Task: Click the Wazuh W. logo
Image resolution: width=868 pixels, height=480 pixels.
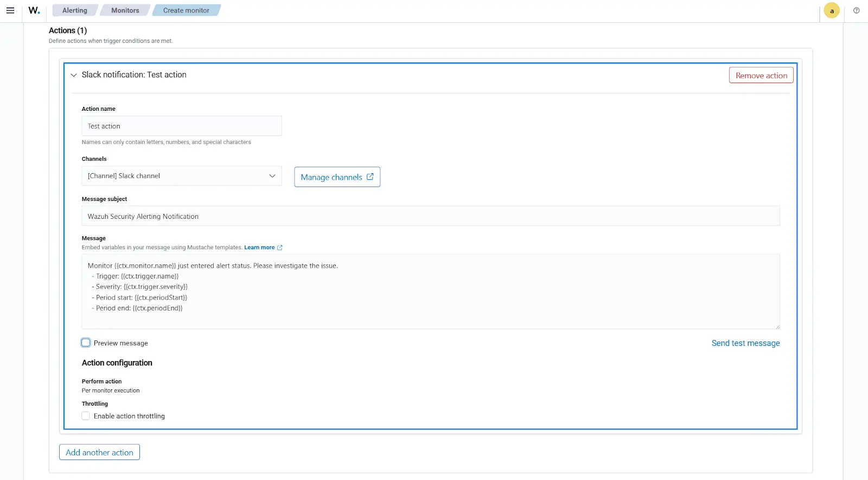Action: pyautogui.click(x=34, y=10)
